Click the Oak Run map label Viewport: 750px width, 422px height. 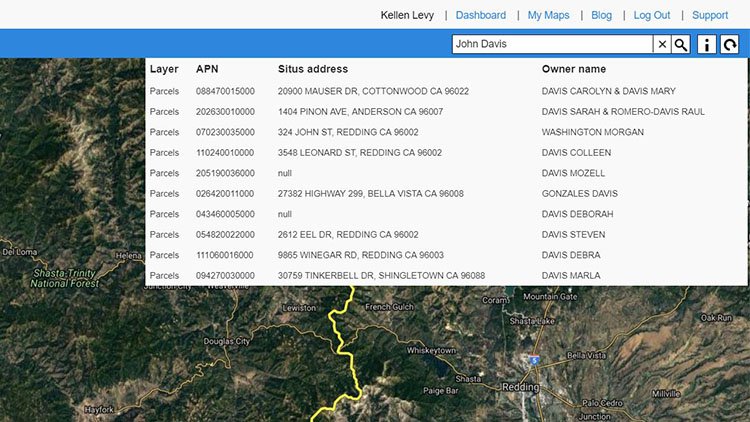point(716,318)
